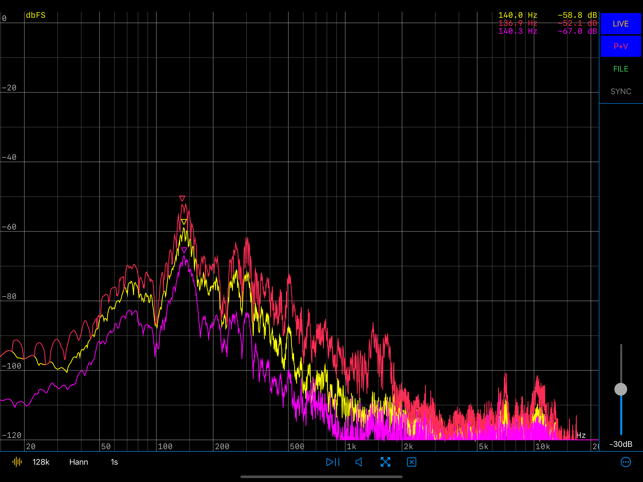Toggle play/pause of the analyzer
This screenshot has width=643, height=482.
pyautogui.click(x=333, y=462)
